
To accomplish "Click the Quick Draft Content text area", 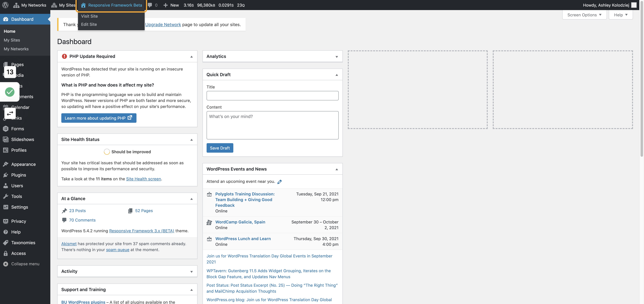I will pos(272,125).
